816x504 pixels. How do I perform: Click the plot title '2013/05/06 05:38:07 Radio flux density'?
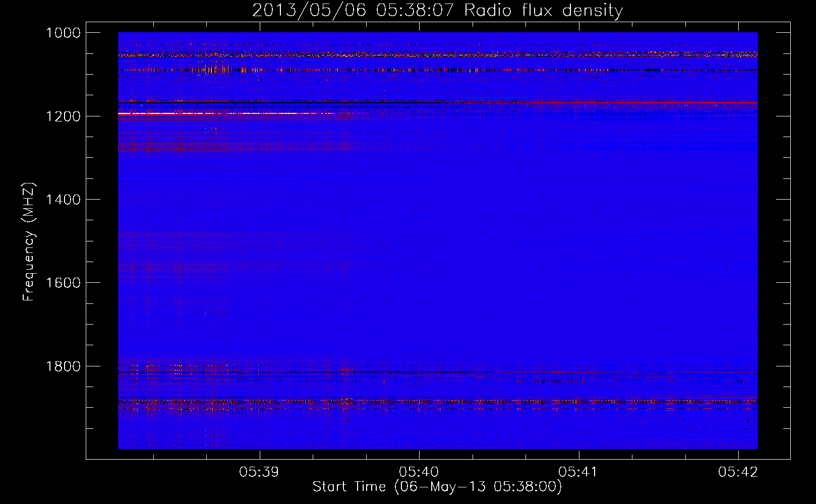coord(437,11)
